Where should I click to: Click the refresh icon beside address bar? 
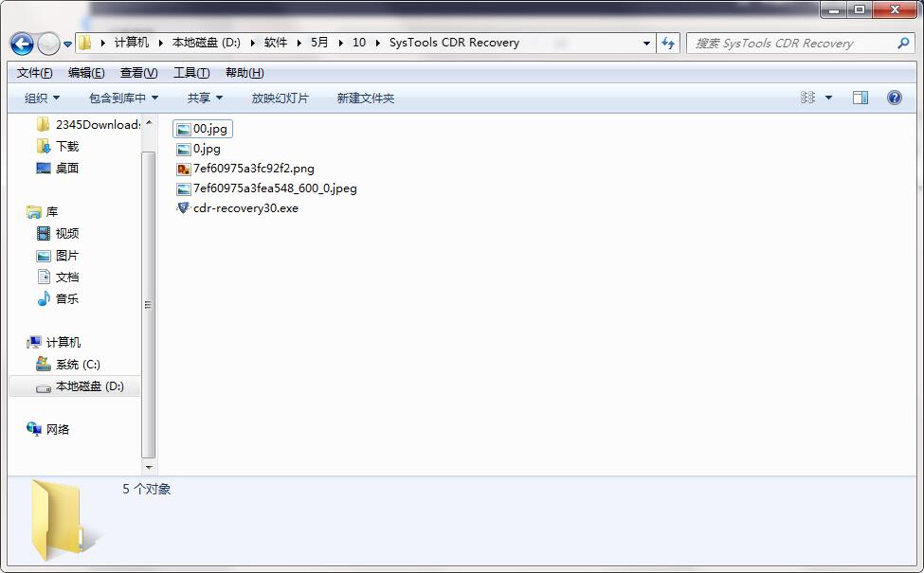pos(669,43)
